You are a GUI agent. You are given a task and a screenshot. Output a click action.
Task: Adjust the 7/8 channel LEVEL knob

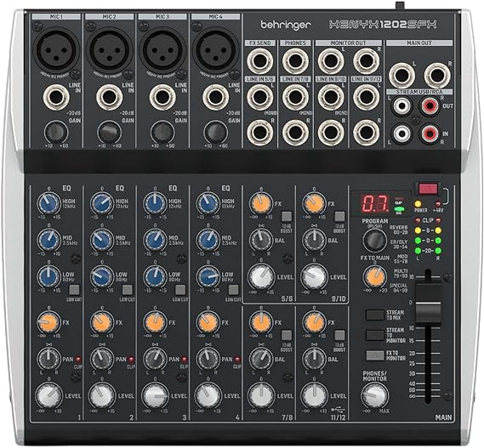(x=261, y=395)
